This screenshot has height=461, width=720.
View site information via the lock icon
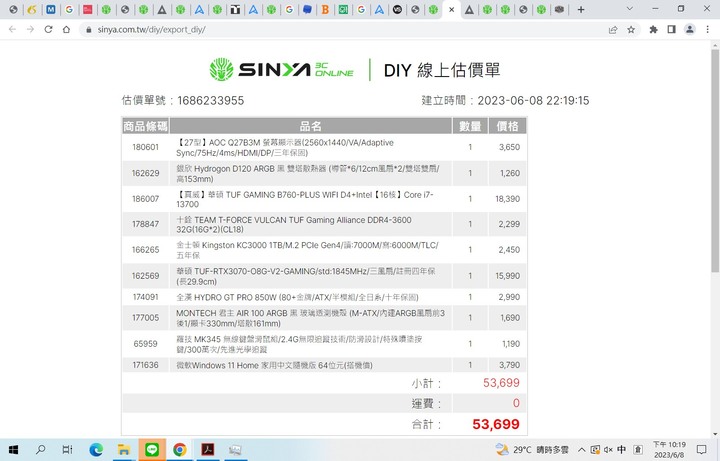click(x=89, y=29)
